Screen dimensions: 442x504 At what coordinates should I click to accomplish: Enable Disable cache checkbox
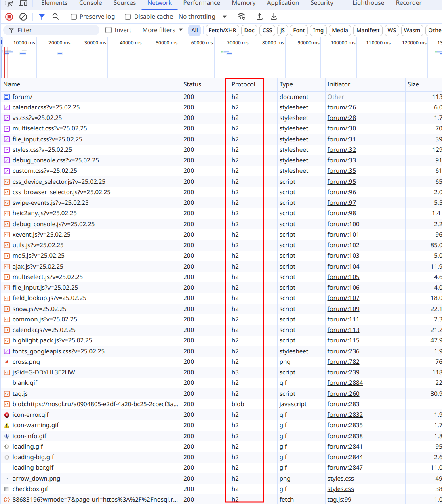pos(128,17)
